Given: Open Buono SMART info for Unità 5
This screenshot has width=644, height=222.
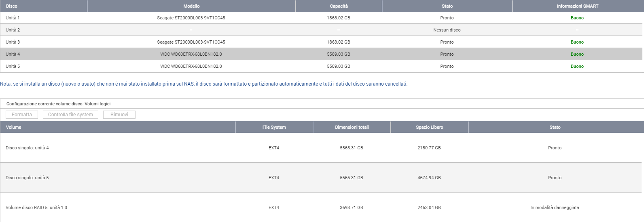Looking at the screenshot, I should 577,66.
